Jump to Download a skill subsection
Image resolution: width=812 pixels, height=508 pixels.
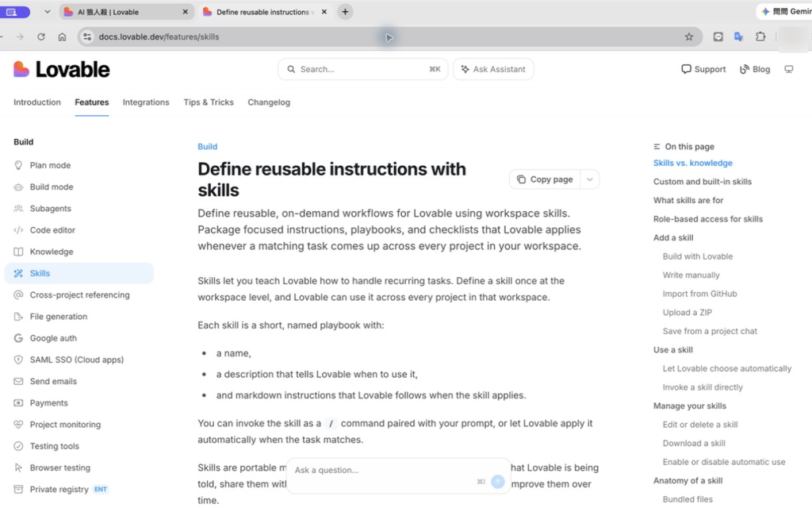[x=693, y=443]
